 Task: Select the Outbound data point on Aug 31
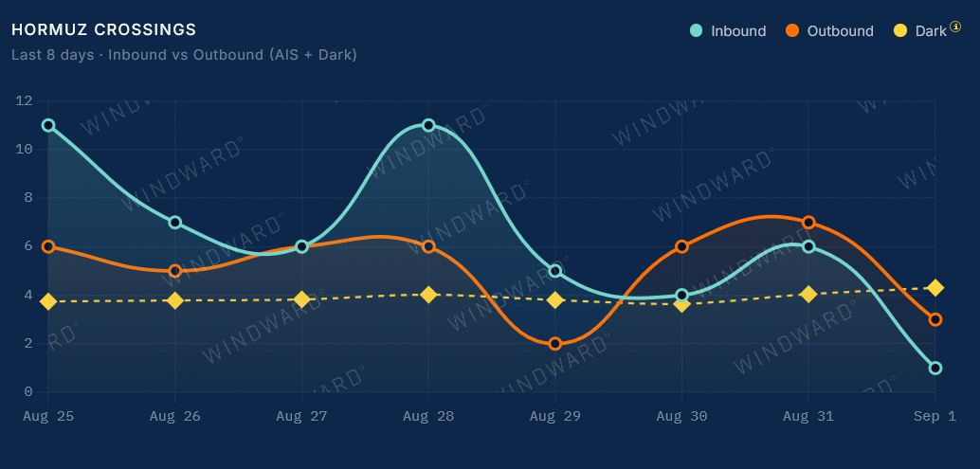pyautogui.click(x=808, y=223)
